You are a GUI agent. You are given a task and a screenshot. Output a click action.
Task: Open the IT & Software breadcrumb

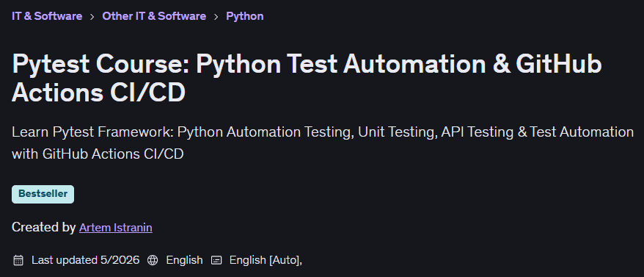point(47,16)
